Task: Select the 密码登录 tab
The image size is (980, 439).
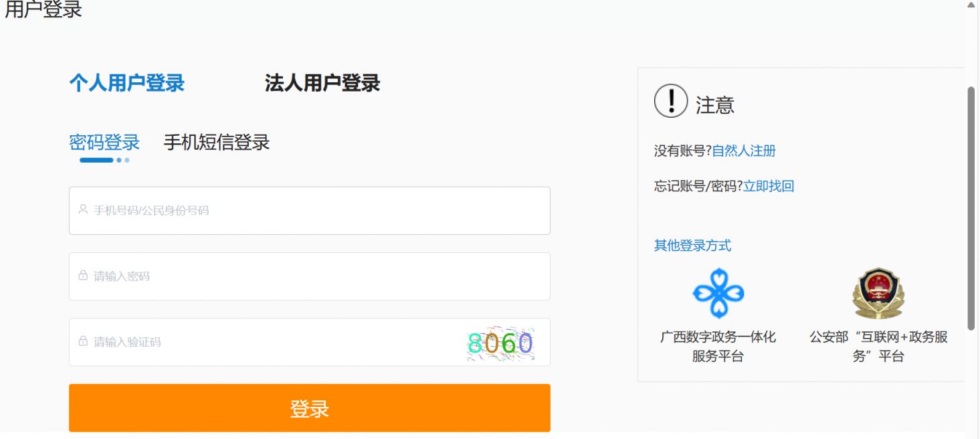Action: point(104,143)
